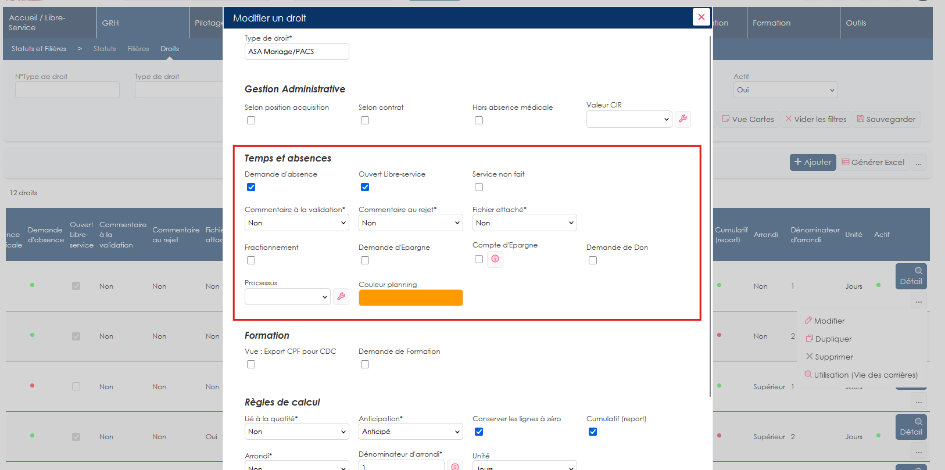This screenshot has height=470, width=945.
Task: Expand the Fichier attaché dropdown
Action: [x=524, y=223]
